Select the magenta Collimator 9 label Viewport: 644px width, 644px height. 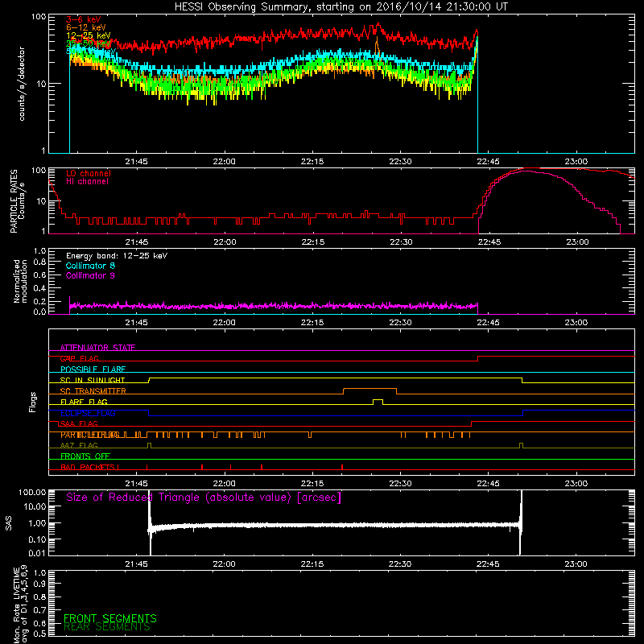point(90,275)
